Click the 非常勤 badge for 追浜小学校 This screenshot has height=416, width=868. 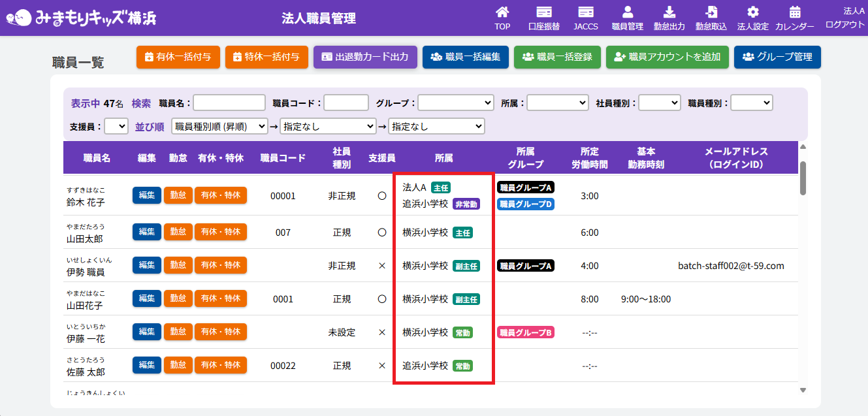pos(466,204)
